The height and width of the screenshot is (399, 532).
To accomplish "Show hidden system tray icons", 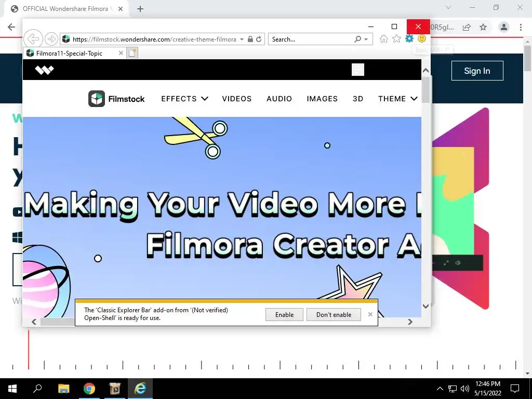I will tap(440, 389).
